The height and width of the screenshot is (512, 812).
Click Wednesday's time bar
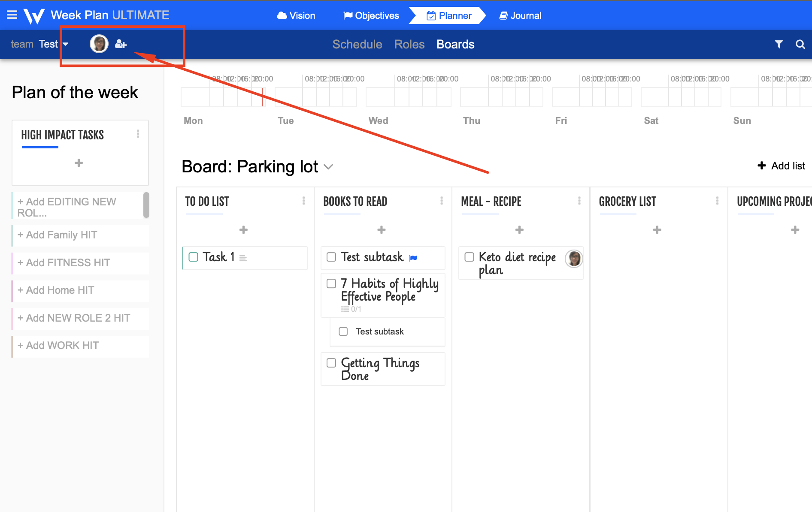tap(408, 97)
